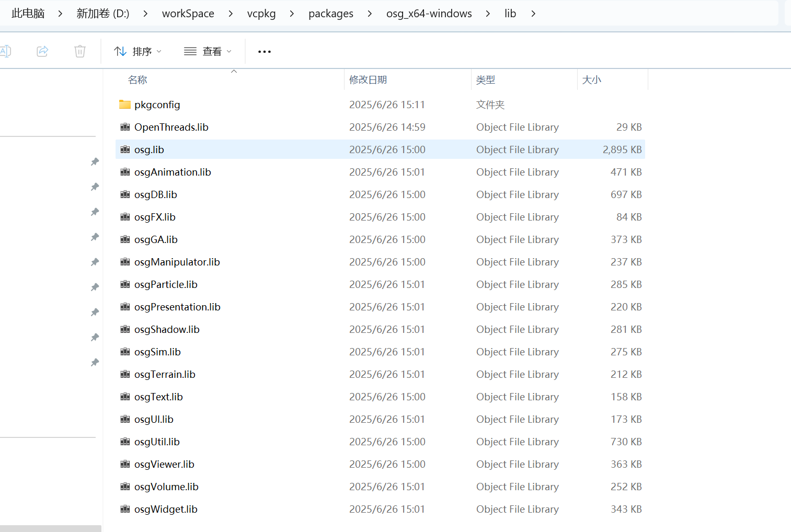The width and height of the screenshot is (791, 532).
Task: Open the 排序 sort dropdown
Action: tap(137, 51)
